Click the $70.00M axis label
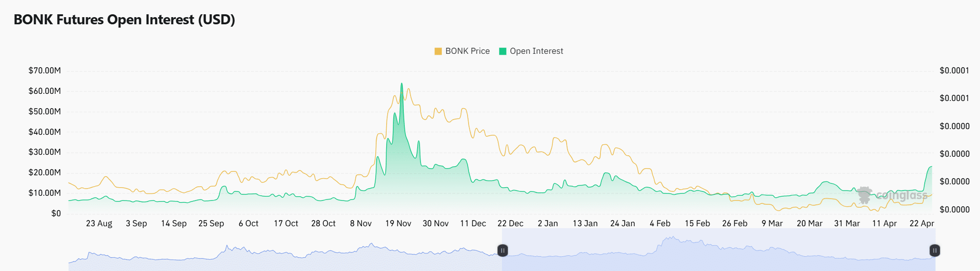The width and height of the screenshot is (980, 271). click(45, 70)
